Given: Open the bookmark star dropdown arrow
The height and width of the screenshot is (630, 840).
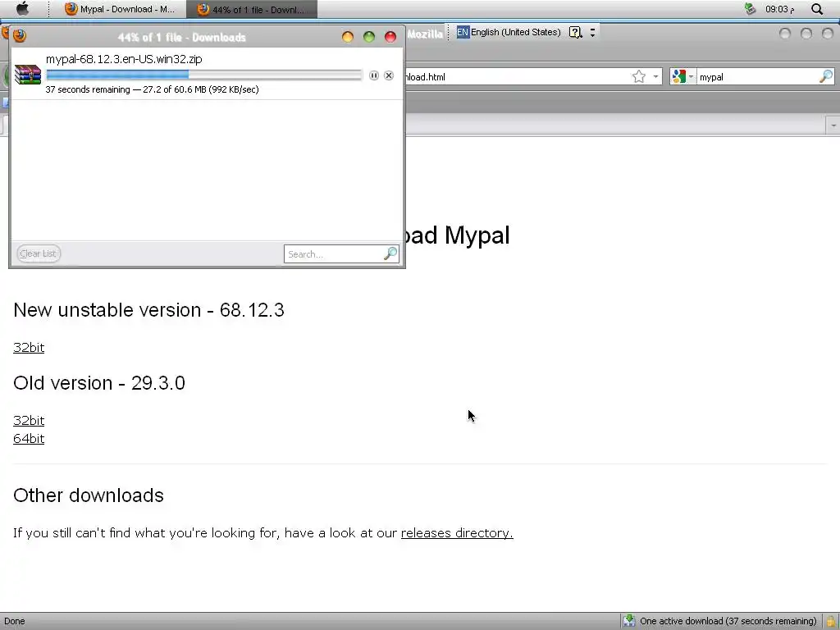Looking at the screenshot, I should (655, 76).
